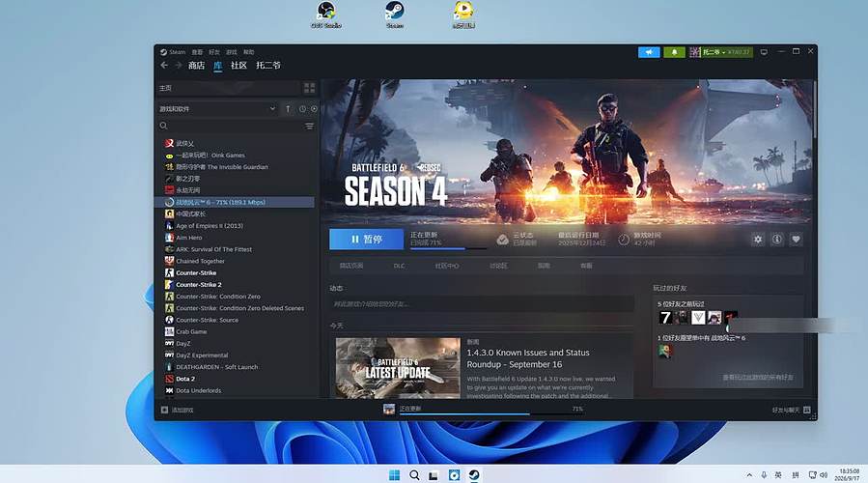
Task: Select the 库 (Library) tab
Action: pyautogui.click(x=217, y=66)
